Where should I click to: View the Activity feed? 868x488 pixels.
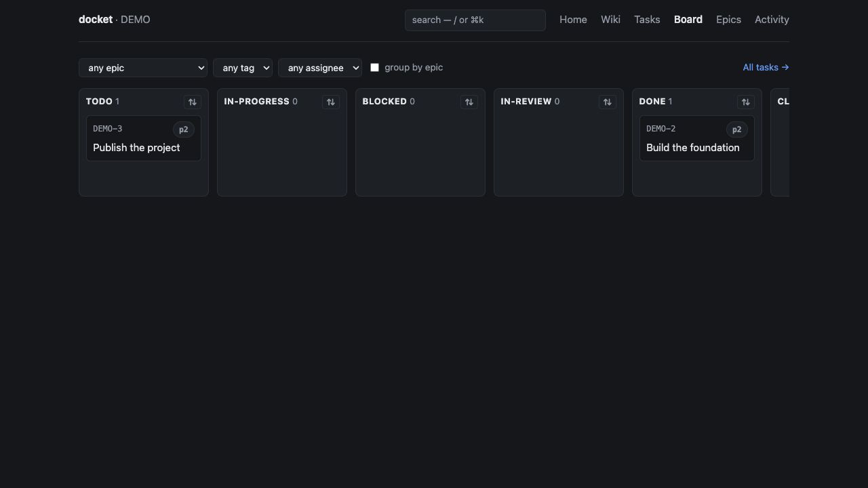coord(772,20)
